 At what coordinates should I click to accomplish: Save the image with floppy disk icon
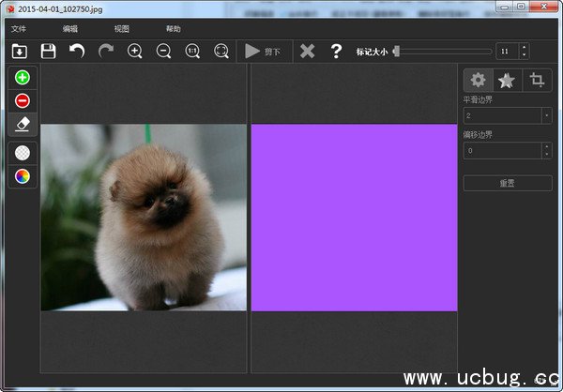point(48,52)
